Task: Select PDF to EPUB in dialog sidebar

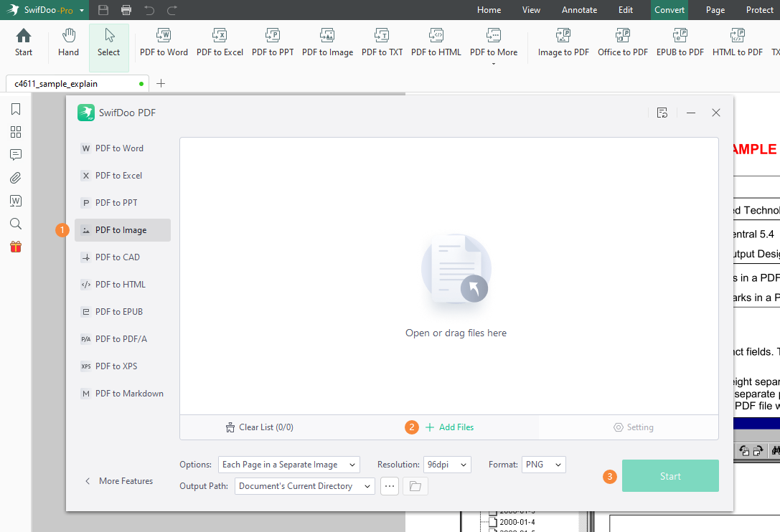Action: [123, 312]
